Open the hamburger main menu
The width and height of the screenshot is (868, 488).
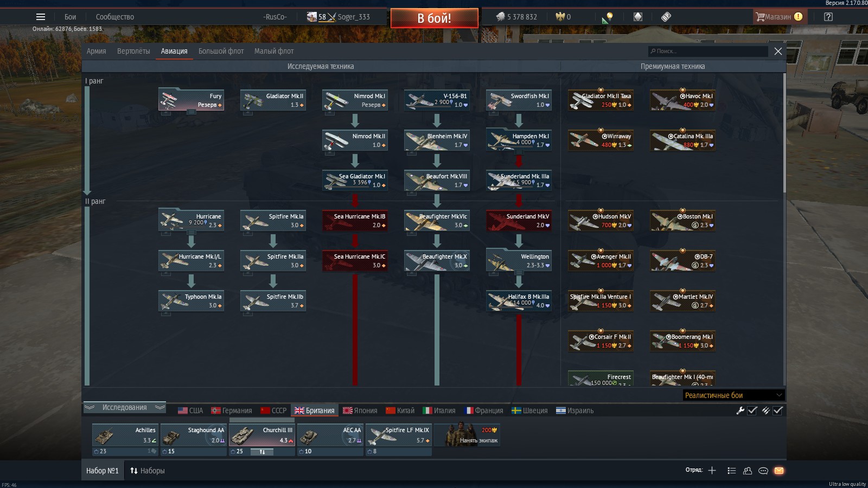pyautogui.click(x=41, y=17)
